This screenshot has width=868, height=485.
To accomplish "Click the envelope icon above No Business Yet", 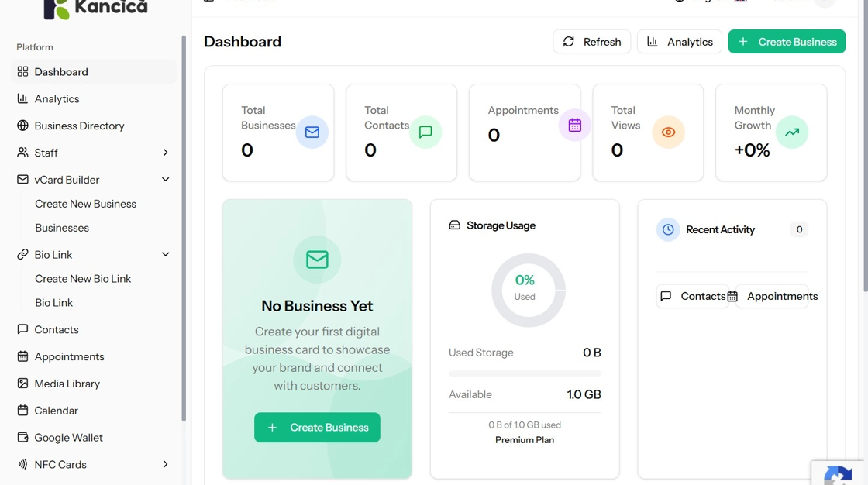I will pyautogui.click(x=317, y=259).
